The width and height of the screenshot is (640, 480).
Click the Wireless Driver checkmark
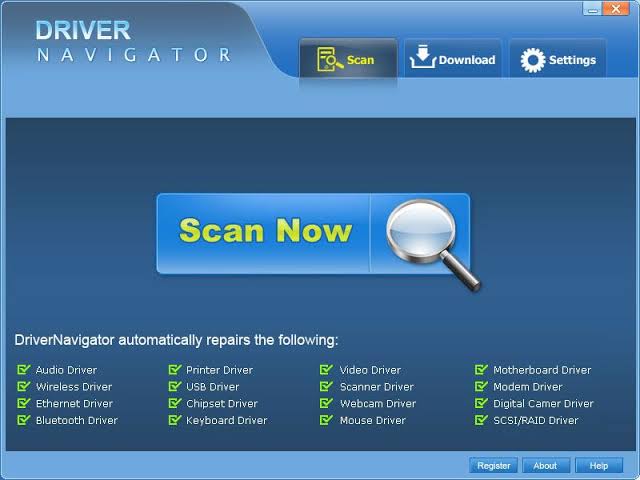pos(24,386)
